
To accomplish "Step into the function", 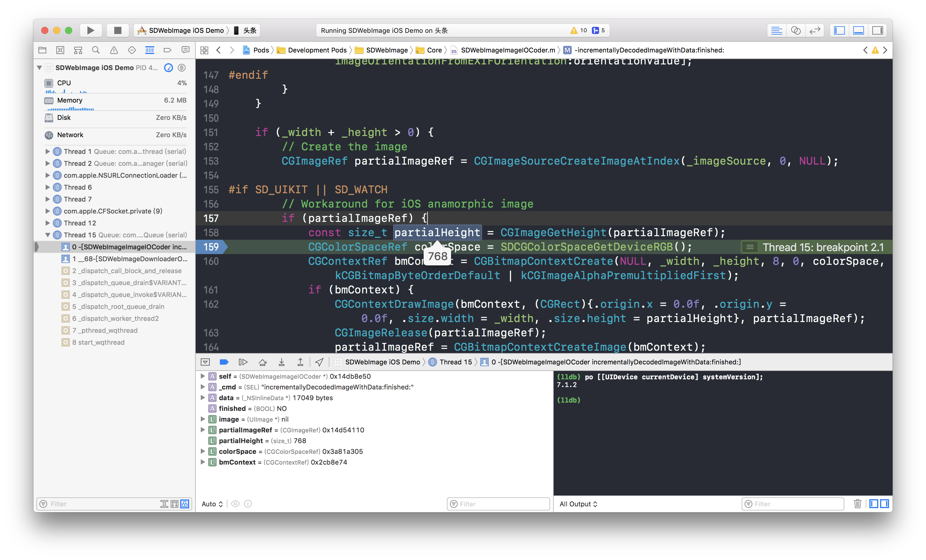I will click(282, 362).
